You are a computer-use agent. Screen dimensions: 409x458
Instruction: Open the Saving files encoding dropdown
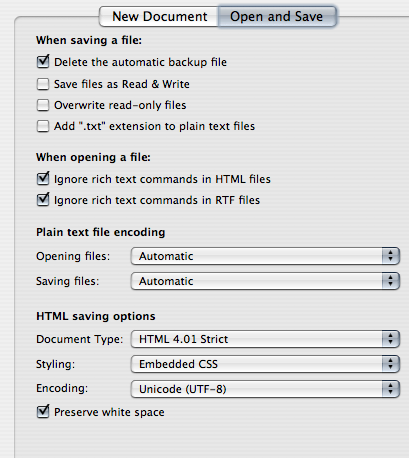[x=265, y=281]
